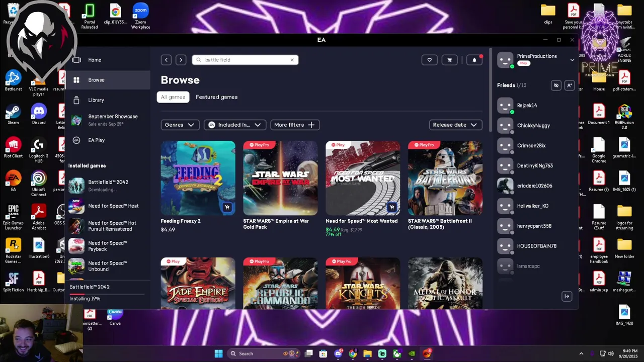Screen dimensions: 644x362
Task: Open Rockstar Games desktop shortcut
Action: [x=13, y=251]
